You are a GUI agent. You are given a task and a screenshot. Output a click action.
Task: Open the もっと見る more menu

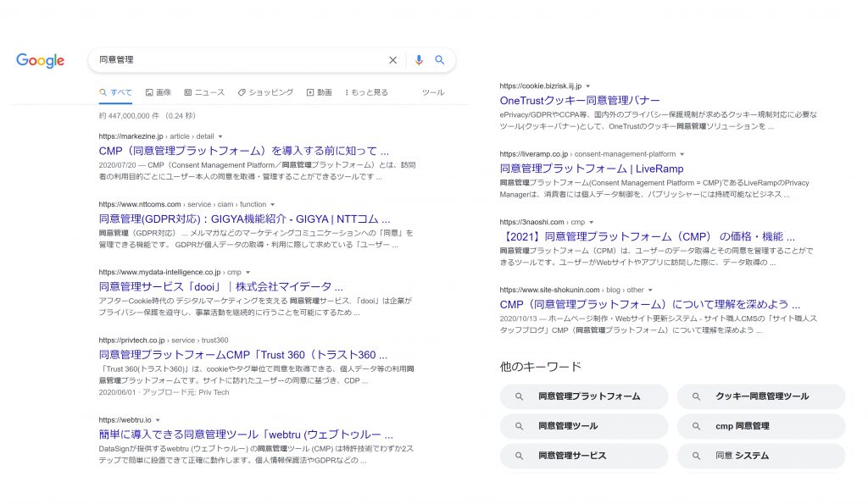coord(366,92)
